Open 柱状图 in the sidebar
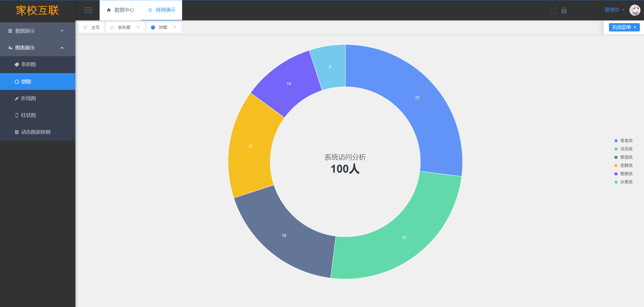 (x=28, y=115)
